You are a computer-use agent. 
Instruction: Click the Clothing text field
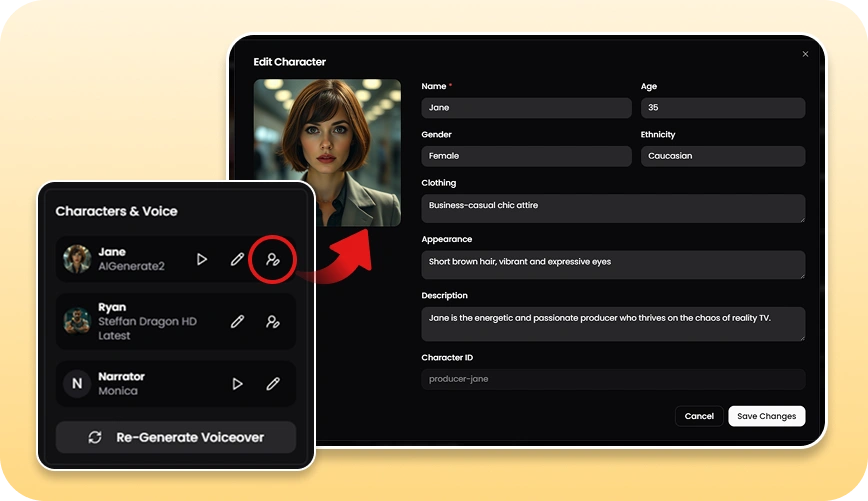613,207
